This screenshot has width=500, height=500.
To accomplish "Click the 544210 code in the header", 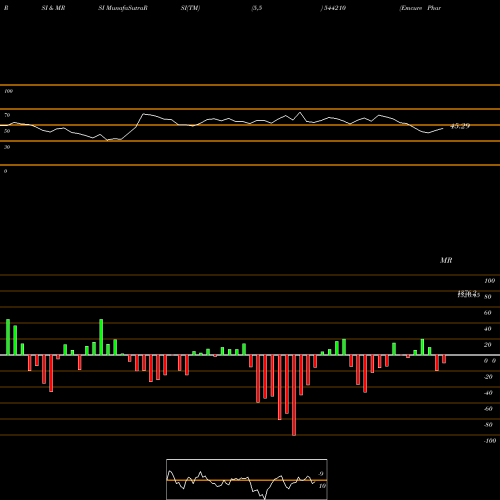I will 335,8.
